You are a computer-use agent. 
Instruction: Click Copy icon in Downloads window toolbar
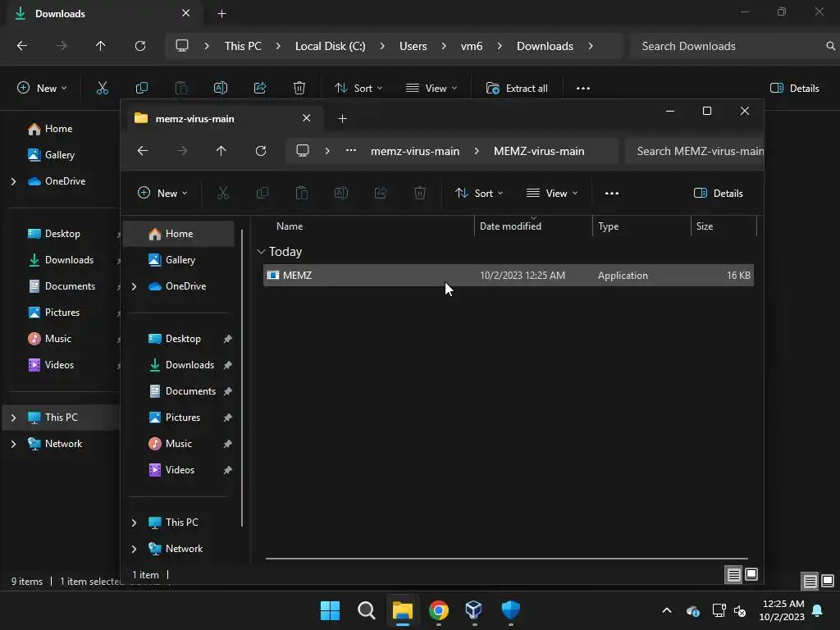point(142,89)
